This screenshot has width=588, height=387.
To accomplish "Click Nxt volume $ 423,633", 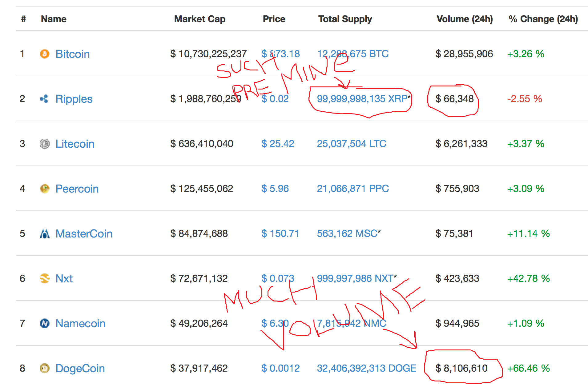I will click(x=457, y=278).
